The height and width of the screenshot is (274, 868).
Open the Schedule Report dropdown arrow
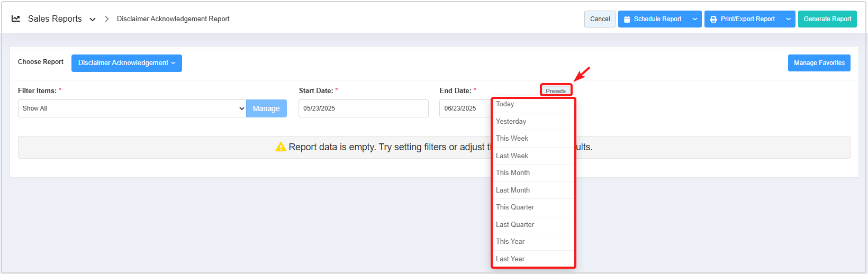tap(695, 19)
